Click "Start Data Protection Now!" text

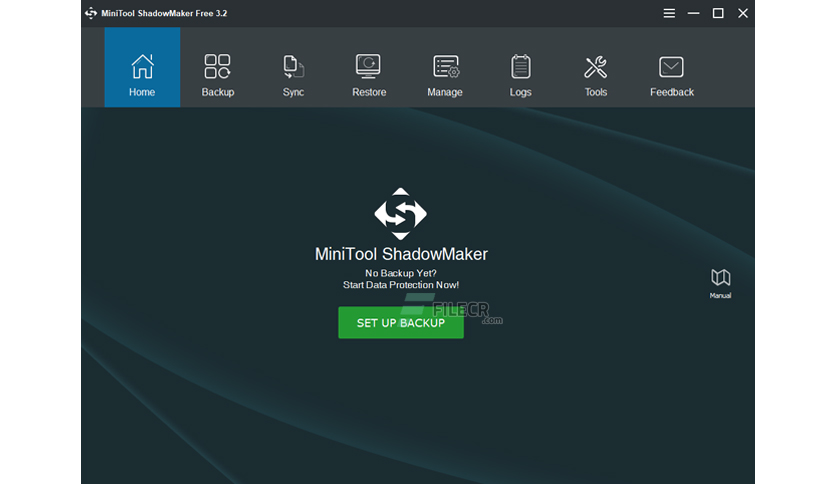click(401, 285)
